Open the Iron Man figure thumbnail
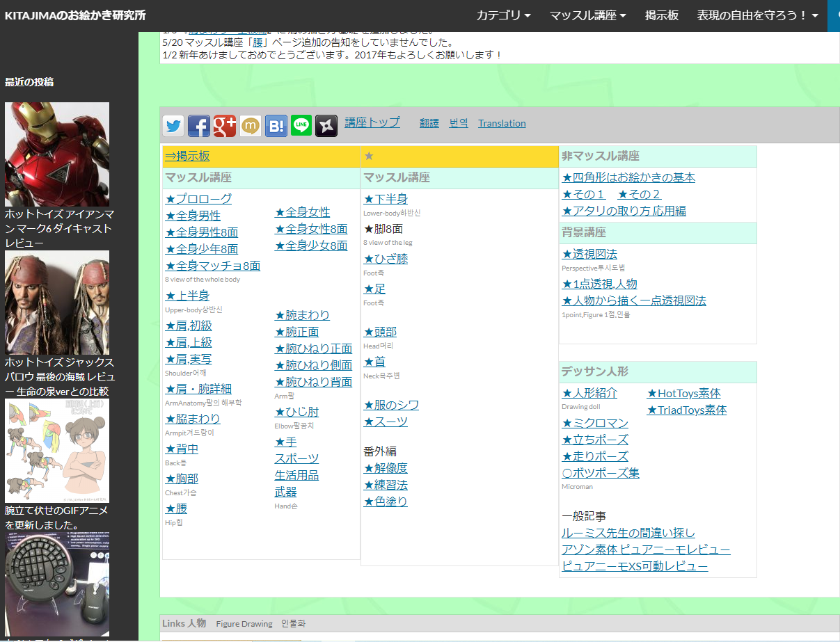This screenshot has height=642, width=840. (x=57, y=154)
